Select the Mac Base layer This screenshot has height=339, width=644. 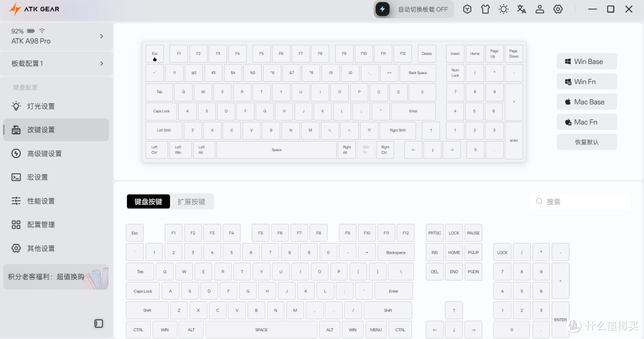coord(587,101)
